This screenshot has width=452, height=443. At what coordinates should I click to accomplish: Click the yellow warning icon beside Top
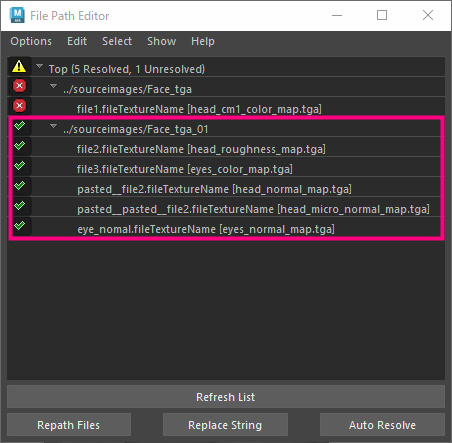(19, 66)
